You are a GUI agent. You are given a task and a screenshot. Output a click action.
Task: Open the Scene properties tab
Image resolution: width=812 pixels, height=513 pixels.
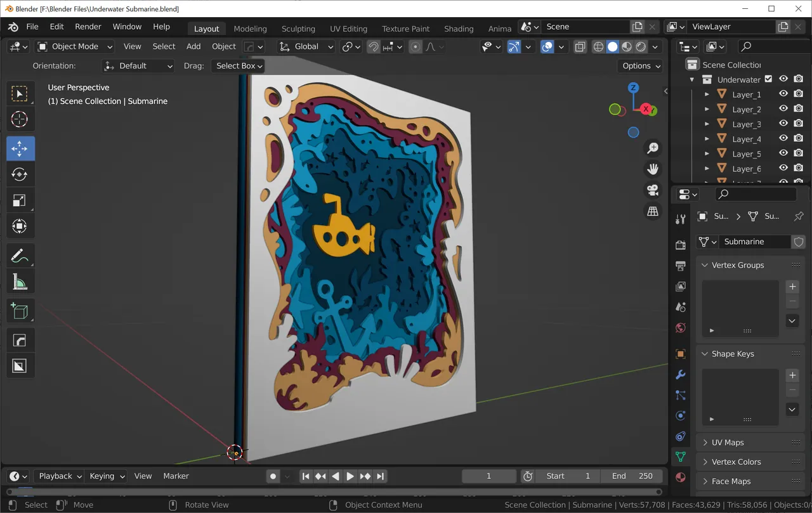[681, 307]
